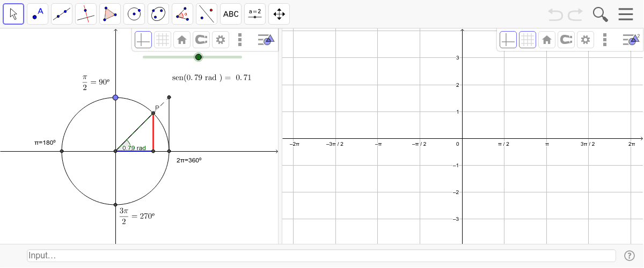Viewport: 644px width, 268px height.
Task: Click the Redo arrow
Action: (x=575, y=14)
